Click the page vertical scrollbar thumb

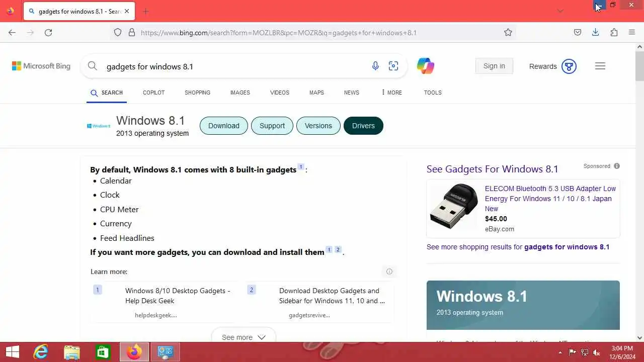point(639,65)
